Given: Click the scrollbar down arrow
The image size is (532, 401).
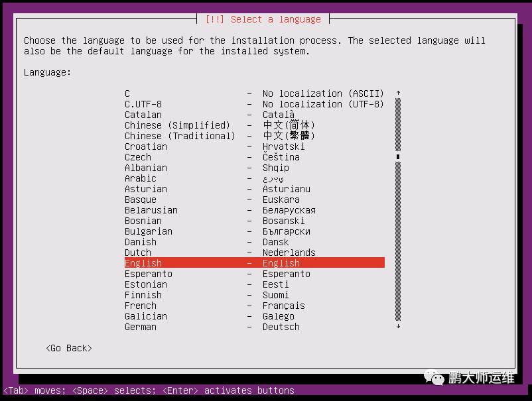Looking at the screenshot, I should (x=398, y=326).
